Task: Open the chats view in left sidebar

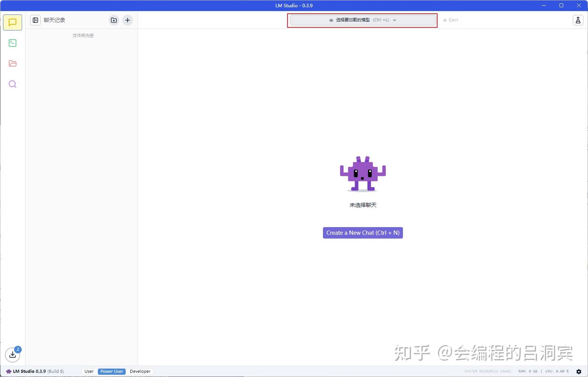Action: [12, 22]
